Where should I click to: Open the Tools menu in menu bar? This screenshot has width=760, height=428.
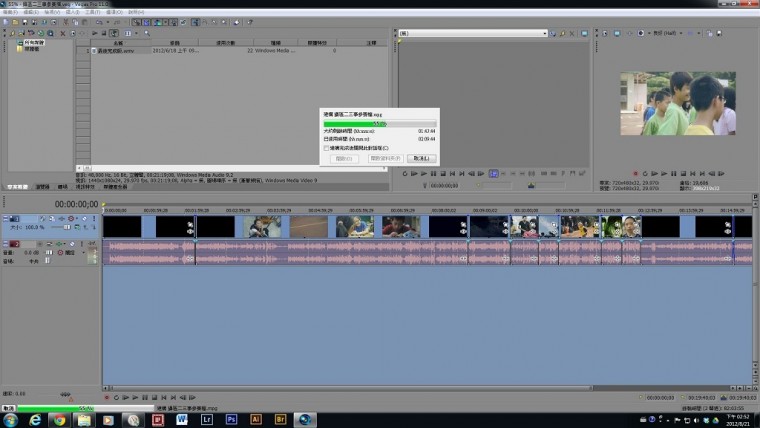[x=94, y=12]
